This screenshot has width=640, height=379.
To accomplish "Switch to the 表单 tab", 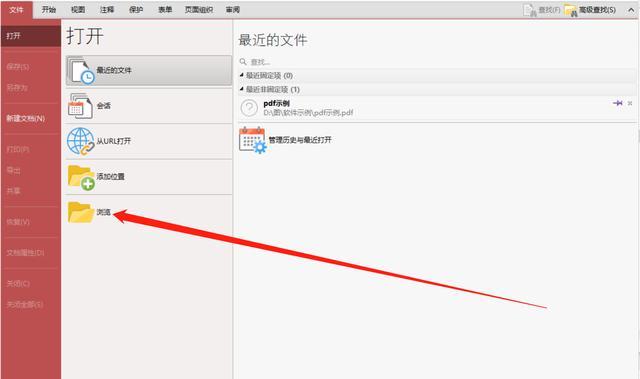I will click(165, 9).
